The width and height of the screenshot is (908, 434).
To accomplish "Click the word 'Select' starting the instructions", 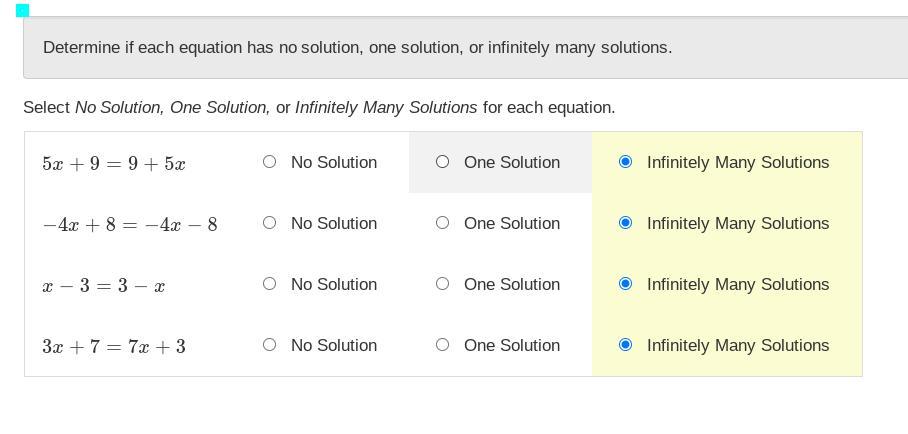I will pyautogui.click(x=46, y=107).
